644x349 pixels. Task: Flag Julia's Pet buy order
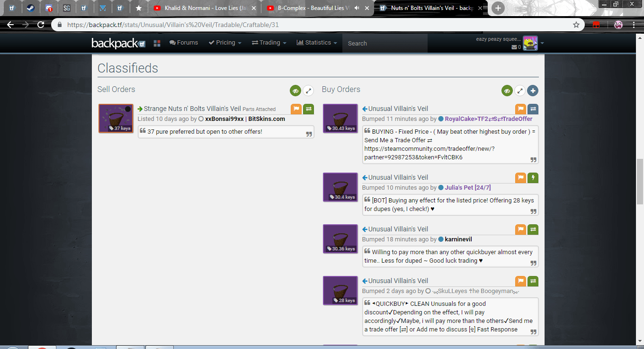pos(520,178)
